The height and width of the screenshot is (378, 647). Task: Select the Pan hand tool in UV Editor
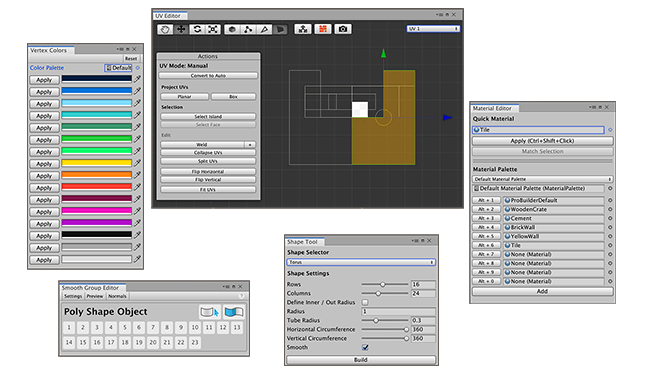pyautogui.click(x=165, y=29)
